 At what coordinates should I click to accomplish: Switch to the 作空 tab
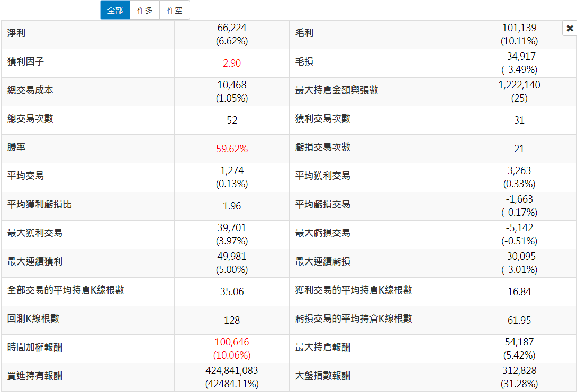[x=175, y=10]
